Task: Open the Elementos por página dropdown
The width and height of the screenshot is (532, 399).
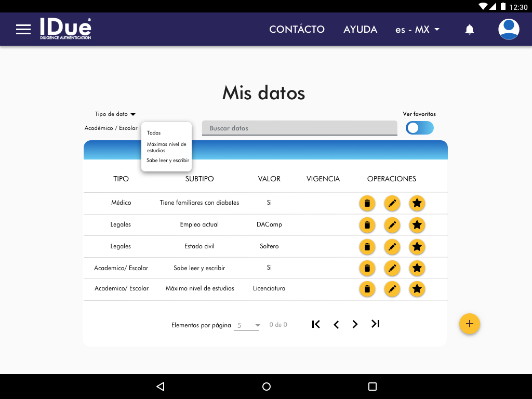Action: 247,326
